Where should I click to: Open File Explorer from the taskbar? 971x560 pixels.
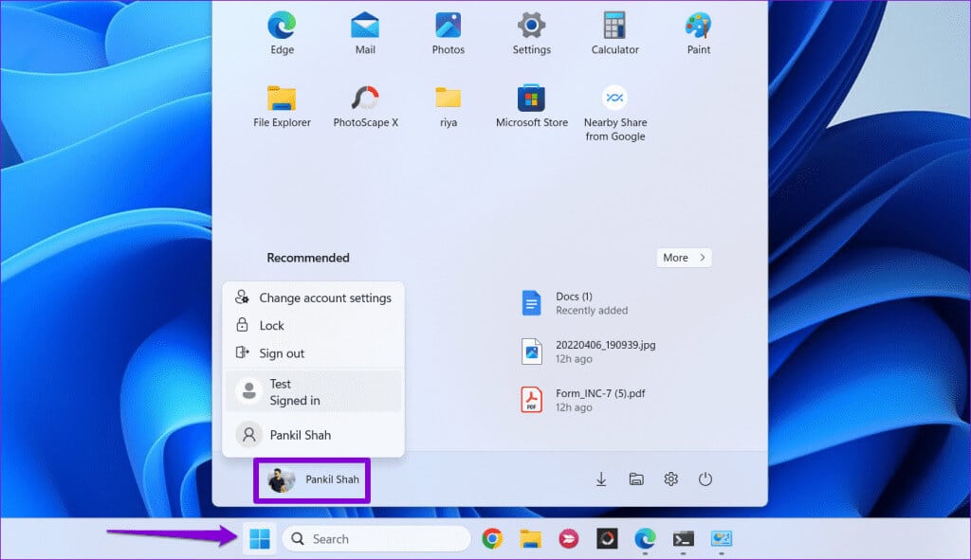[x=531, y=539]
